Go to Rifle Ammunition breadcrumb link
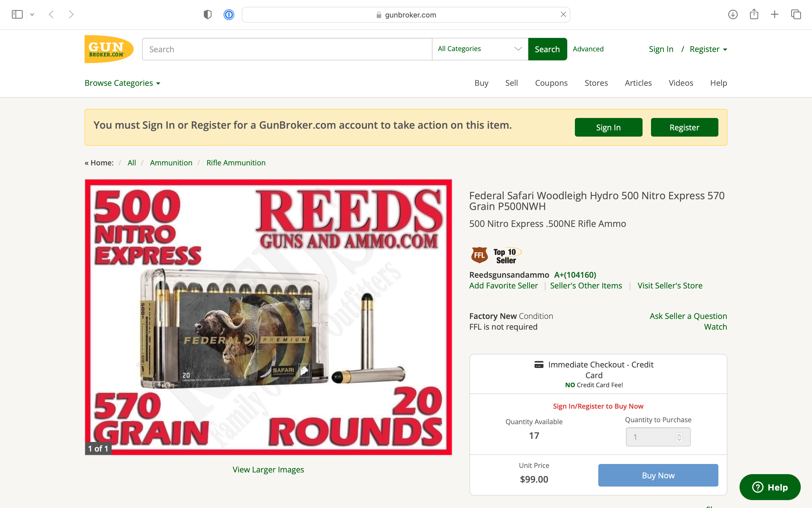This screenshot has width=812, height=508. point(236,163)
